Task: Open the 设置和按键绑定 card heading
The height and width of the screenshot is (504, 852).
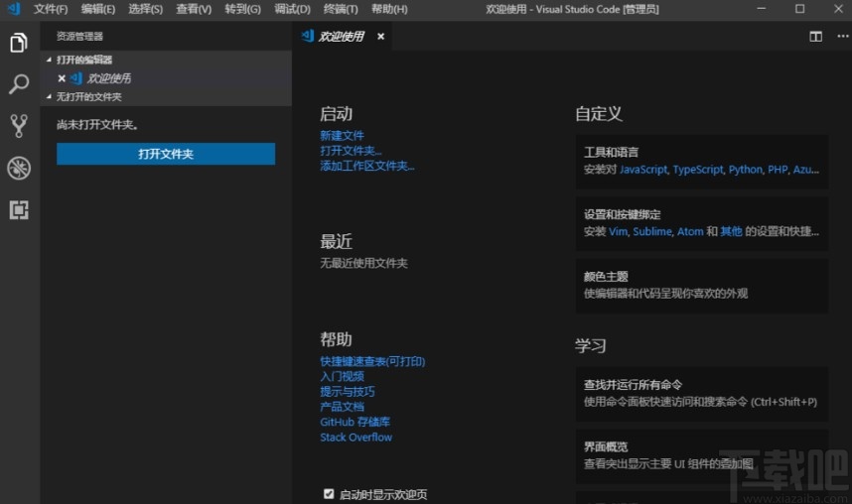Action: pos(623,214)
